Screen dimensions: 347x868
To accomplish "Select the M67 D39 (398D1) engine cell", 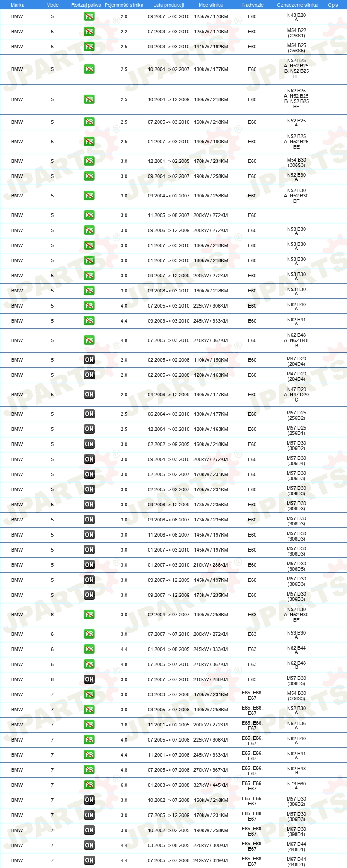I will point(296,832).
